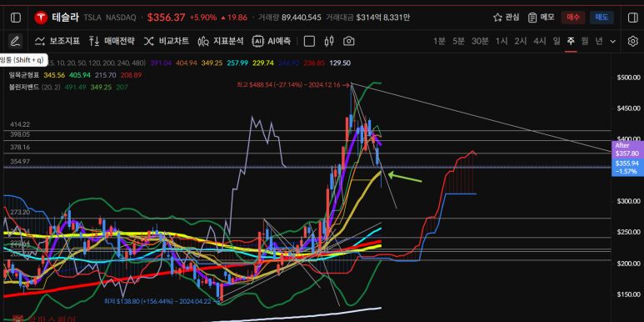This screenshot has width=644, height=322.
Task: Switch to 일 daily interval
Action: point(557,41)
